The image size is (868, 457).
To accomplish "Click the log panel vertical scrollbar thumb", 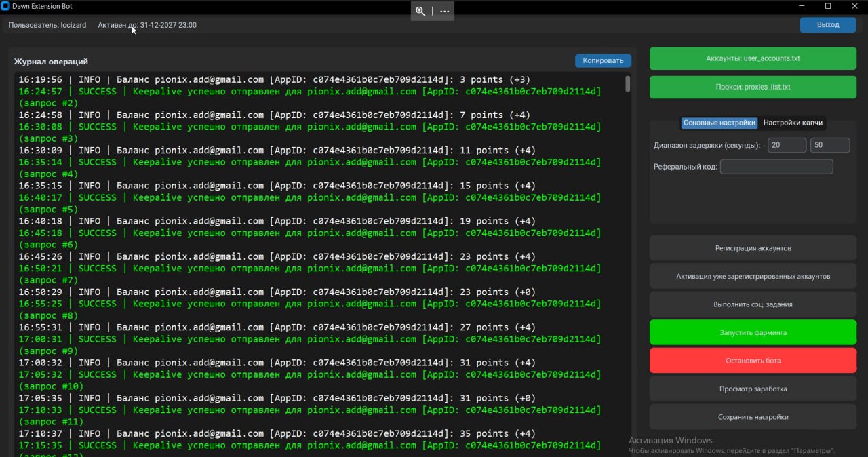I will click(x=628, y=84).
